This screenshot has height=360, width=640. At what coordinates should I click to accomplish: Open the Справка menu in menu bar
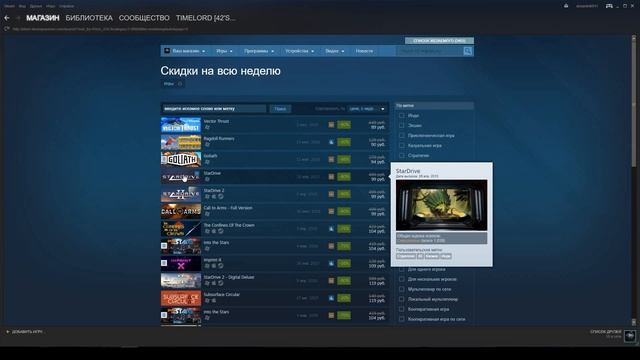point(67,6)
